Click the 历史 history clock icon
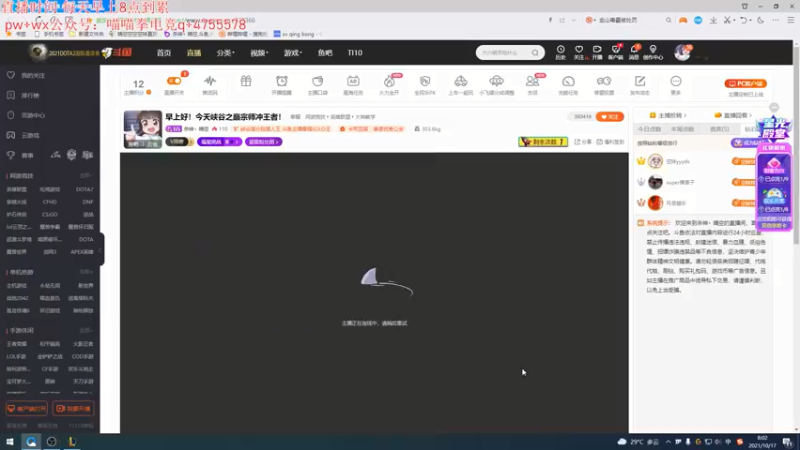The image size is (800, 450). click(x=560, y=49)
